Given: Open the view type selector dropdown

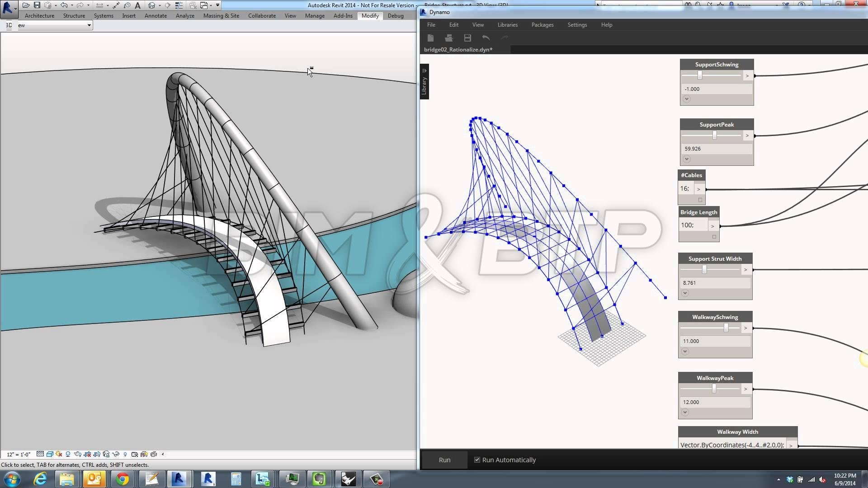Looking at the screenshot, I should pos(89,25).
